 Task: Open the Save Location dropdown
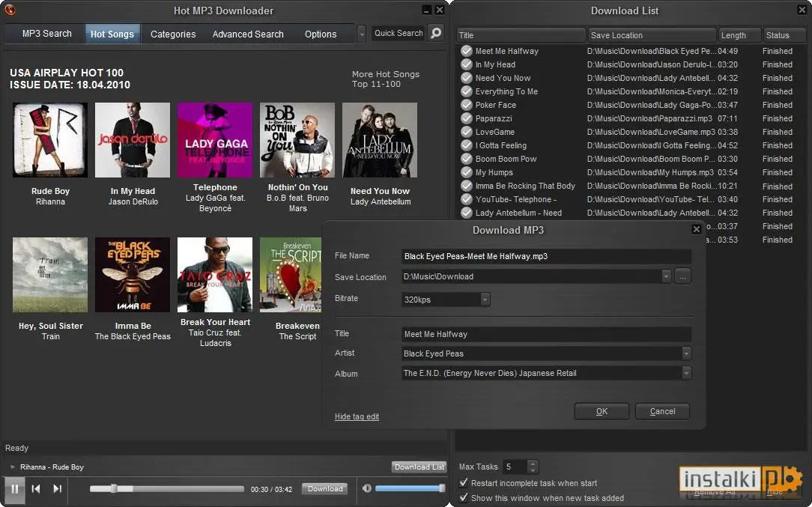point(666,276)
